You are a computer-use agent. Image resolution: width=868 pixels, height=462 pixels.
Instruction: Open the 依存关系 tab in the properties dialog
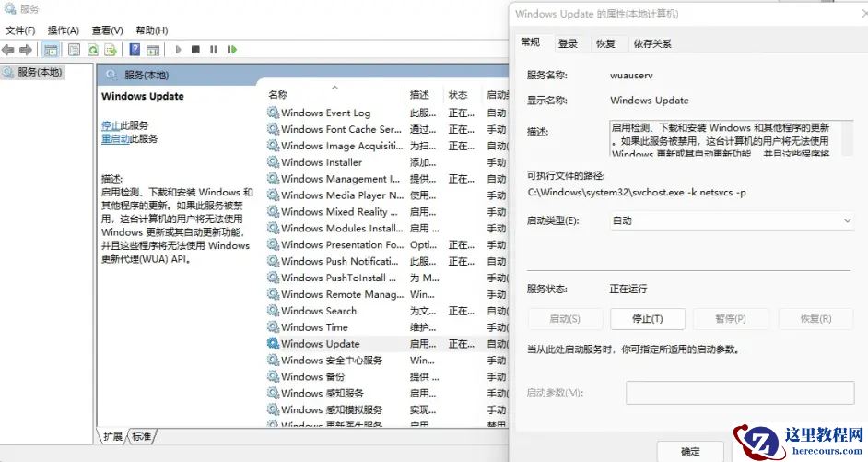652,43
